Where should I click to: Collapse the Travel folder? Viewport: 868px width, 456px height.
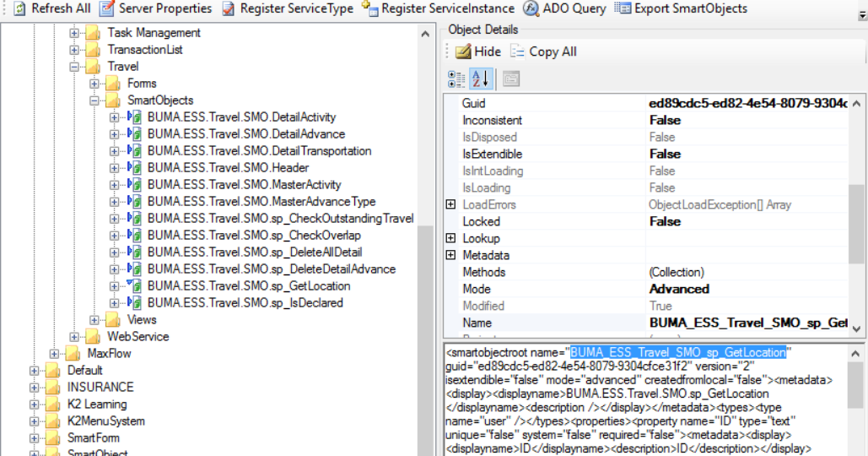(74, 67)
